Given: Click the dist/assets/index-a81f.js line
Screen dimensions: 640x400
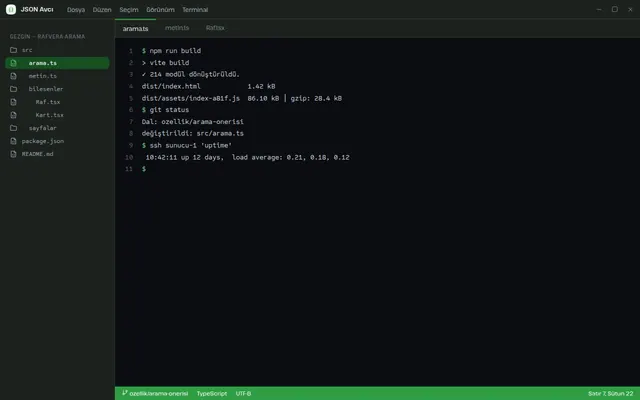Looking at the screenshot, I should point(242,98).
